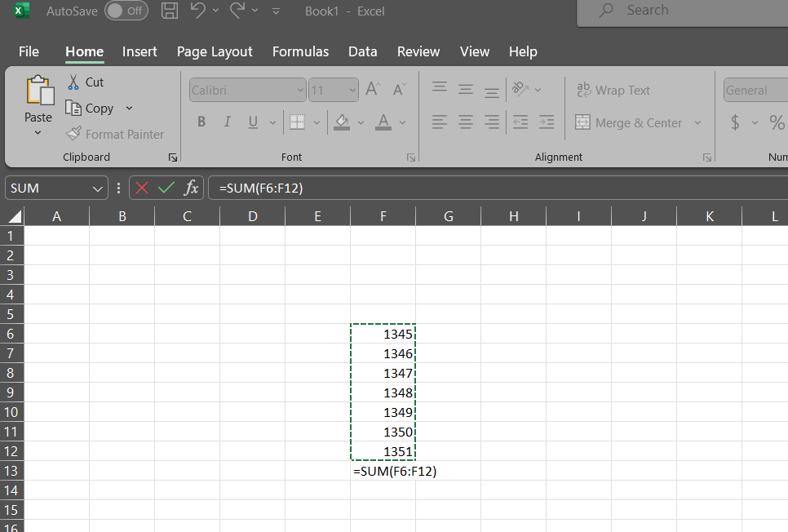
Task: Switch to the Insert tab
Action: click(139, 51)
